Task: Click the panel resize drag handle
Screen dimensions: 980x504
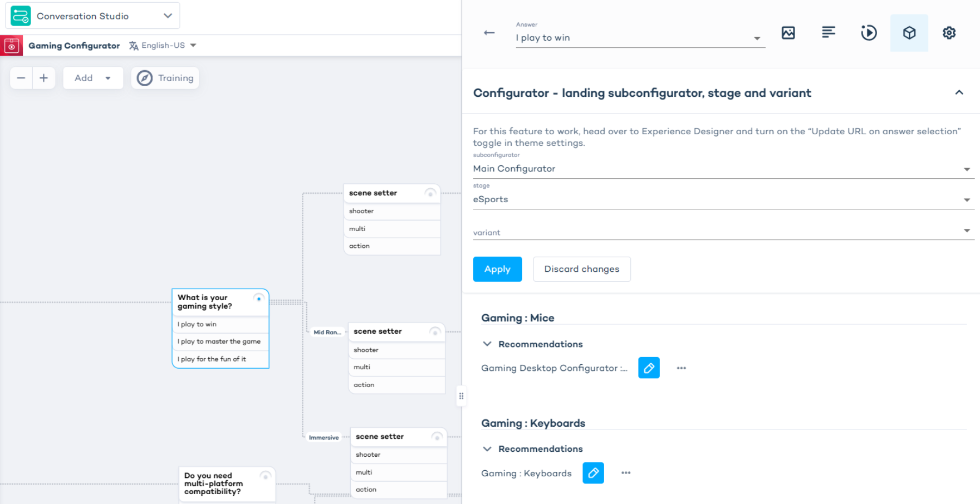Action: 461,396
